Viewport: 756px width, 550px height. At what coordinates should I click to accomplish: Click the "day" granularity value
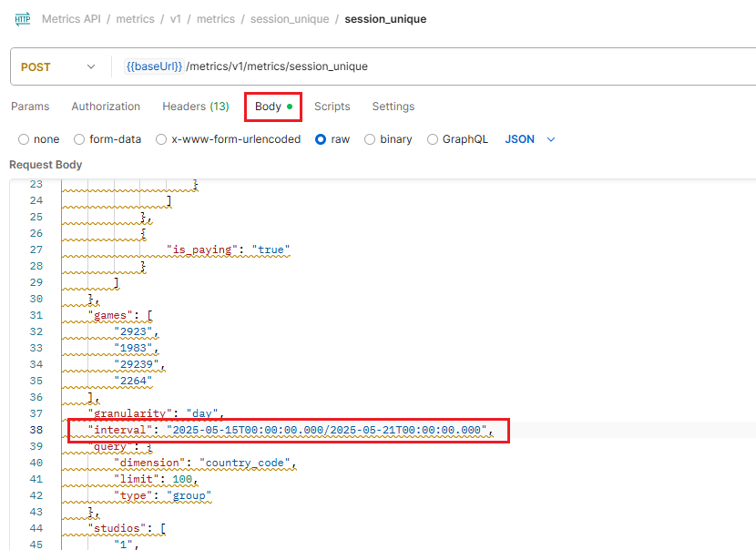click(x=202, y=413)
